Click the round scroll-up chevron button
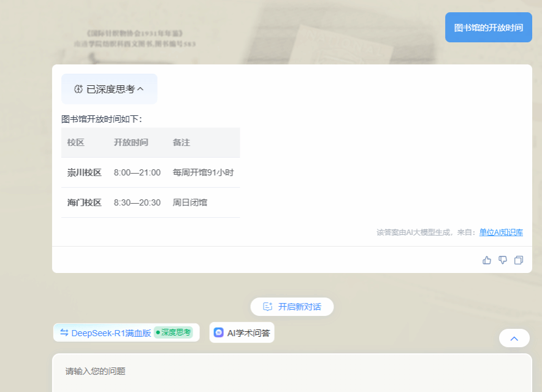 coord(514,338)
